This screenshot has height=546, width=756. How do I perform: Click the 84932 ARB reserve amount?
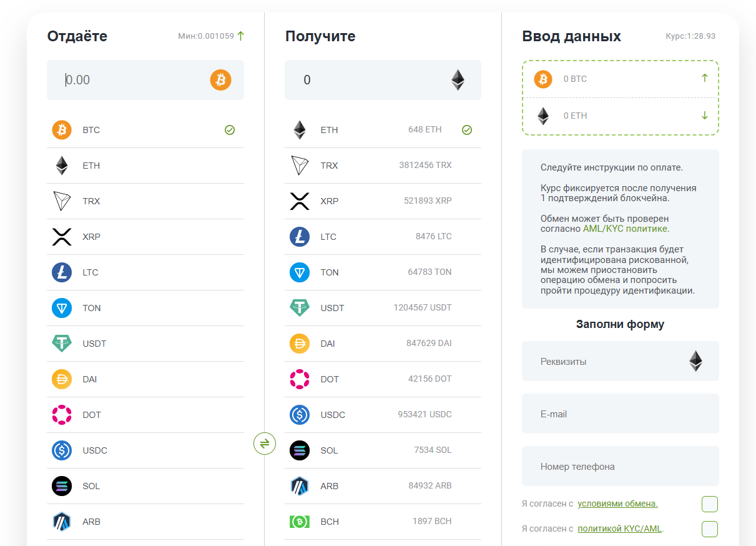tap(430, 486)
